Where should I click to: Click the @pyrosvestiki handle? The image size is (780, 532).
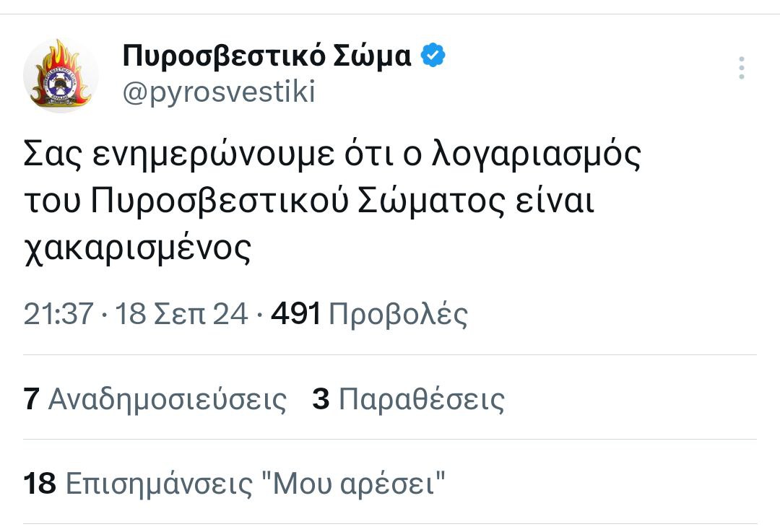[x=219, y=92]
